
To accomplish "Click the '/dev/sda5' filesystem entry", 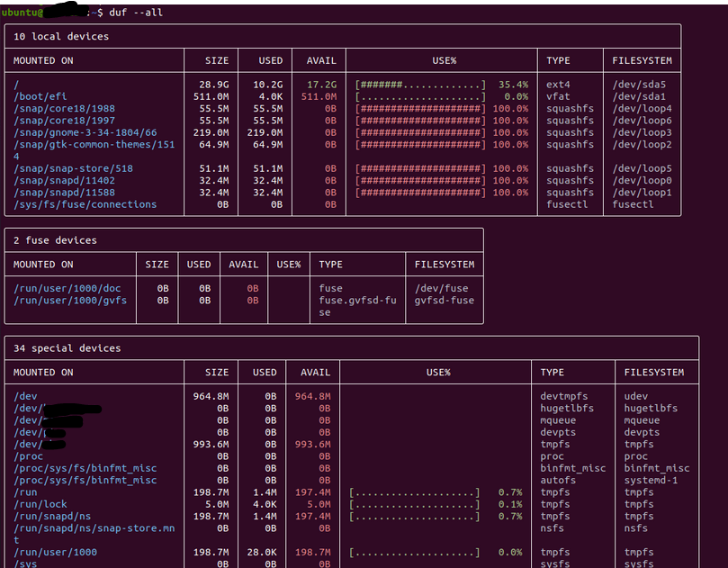I will click(x=639, y=85).
